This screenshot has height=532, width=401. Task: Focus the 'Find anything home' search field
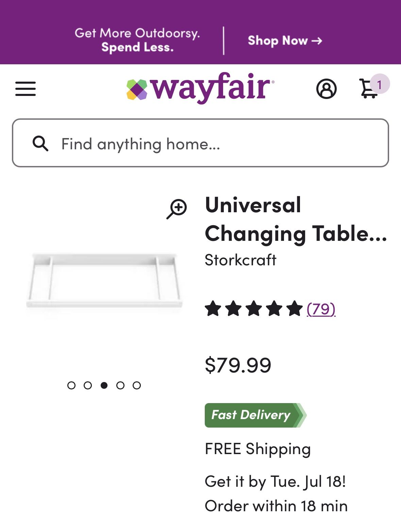click(x=218, y=144)
